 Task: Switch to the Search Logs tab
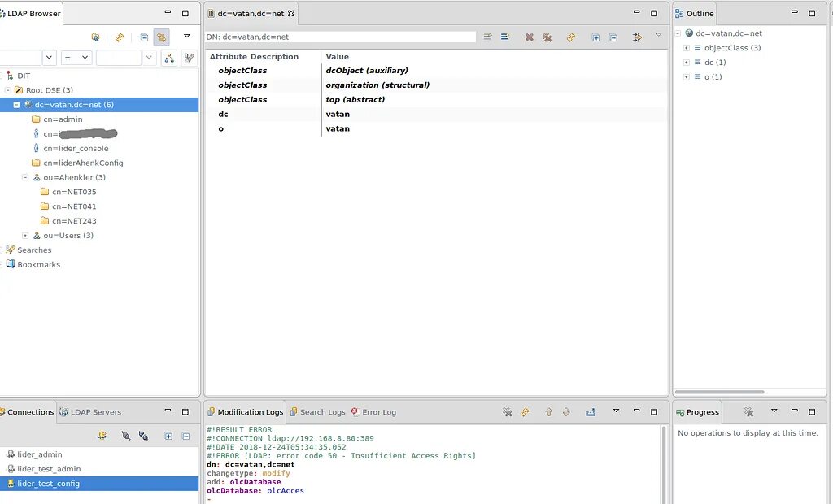pos(317,412)
